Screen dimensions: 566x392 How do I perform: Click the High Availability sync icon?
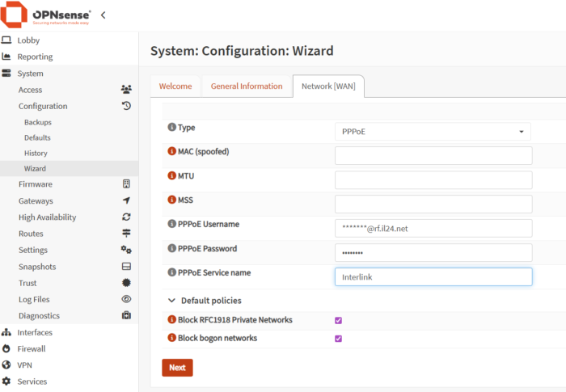point(126,217)
